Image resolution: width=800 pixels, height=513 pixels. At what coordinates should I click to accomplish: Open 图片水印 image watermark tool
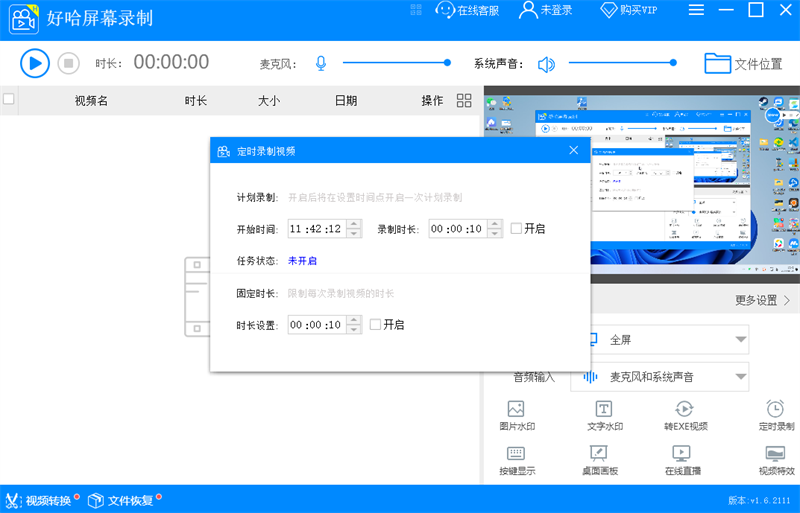(516, 415)
